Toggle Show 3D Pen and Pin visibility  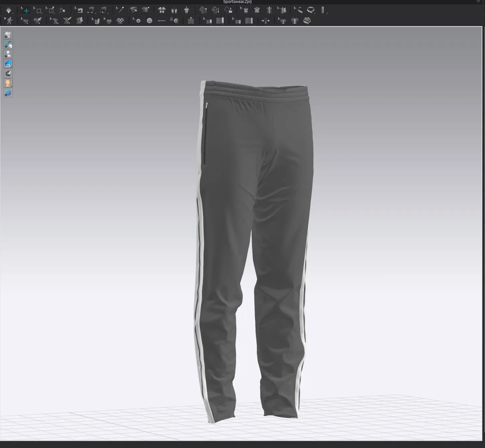point(8,44)
